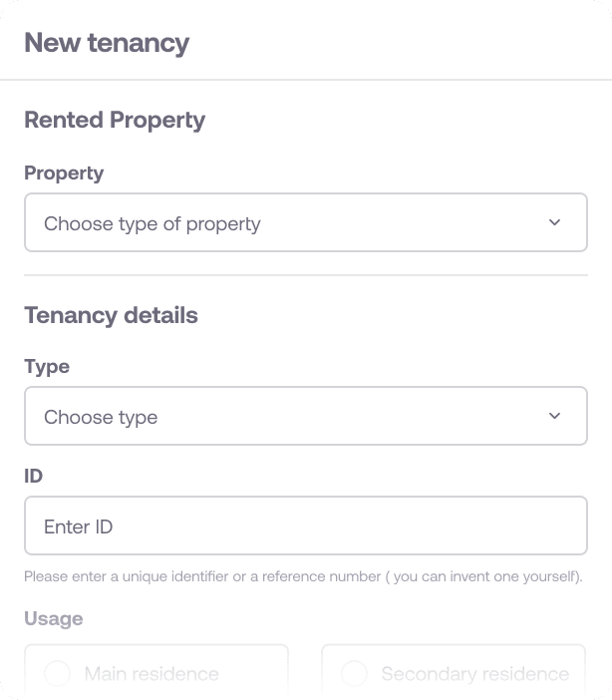Click the chevron icon in Type dropdown
This screenshot has width=612, height=700.
point(555,416)
